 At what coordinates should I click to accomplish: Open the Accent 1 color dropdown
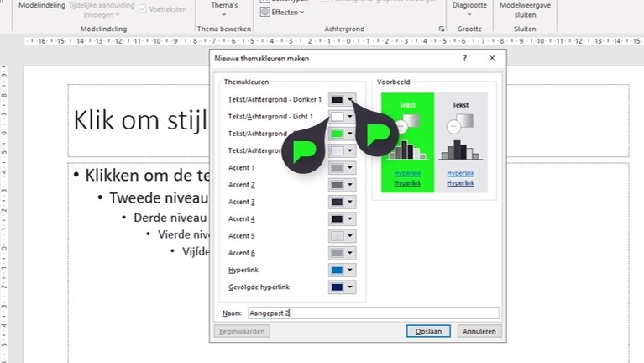tap(350, 168)
